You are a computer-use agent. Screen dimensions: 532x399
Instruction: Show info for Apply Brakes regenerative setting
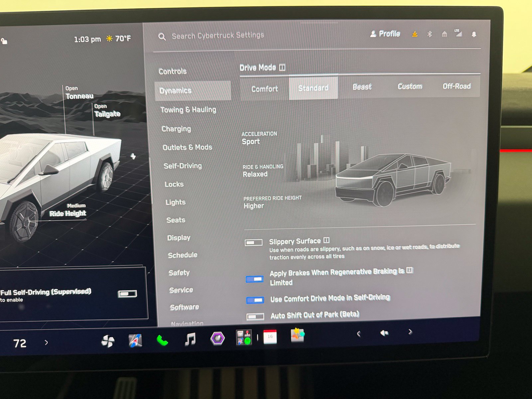point(410,270)
